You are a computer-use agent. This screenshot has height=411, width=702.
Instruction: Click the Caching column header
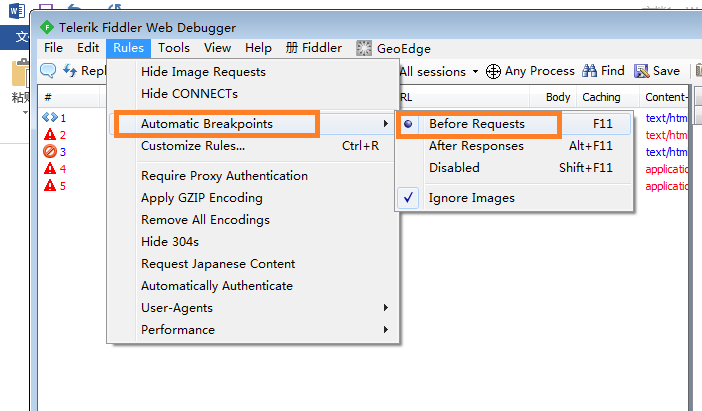601,97
